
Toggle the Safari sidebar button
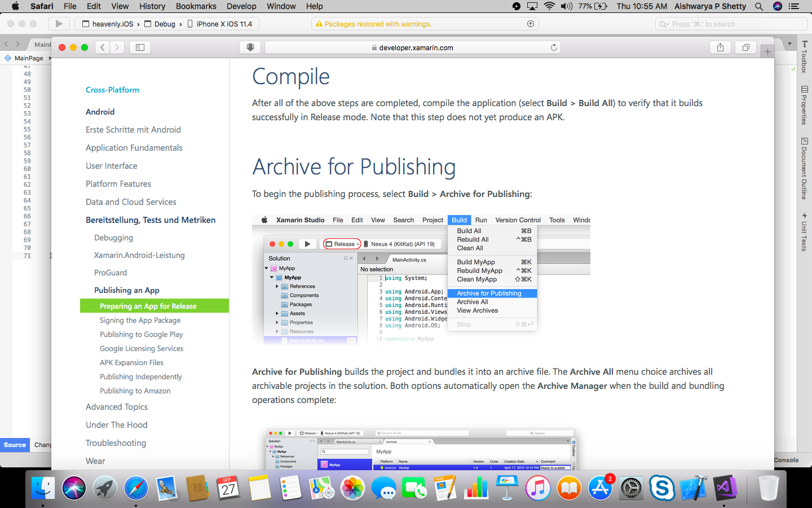pyautogui.click(x=140, y=47)
